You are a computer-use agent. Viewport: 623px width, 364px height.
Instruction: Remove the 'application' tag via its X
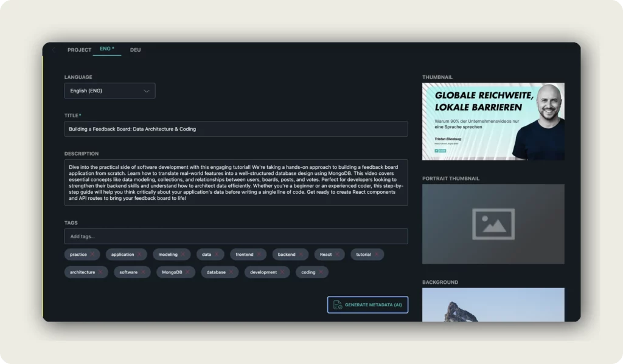[x=139, y=255]
